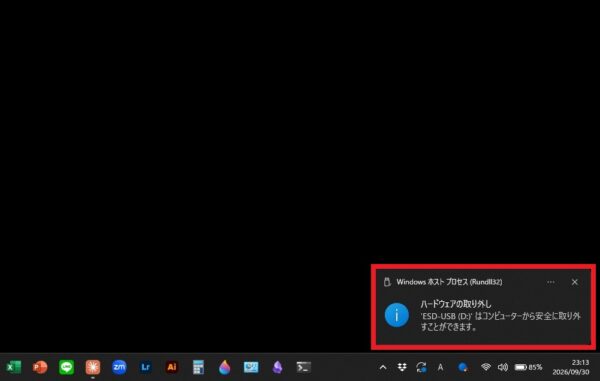Open Excel from the taskbar

14,368
